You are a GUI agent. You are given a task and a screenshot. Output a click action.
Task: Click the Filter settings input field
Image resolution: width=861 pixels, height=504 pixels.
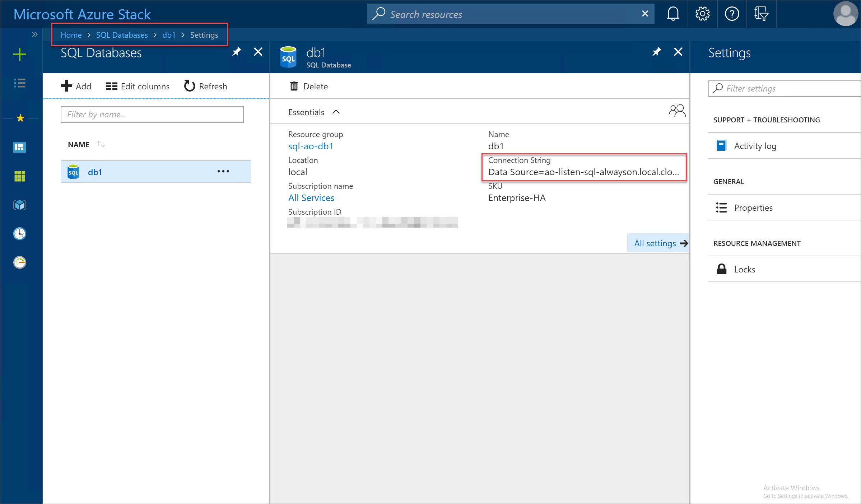(x=783, y=88)
